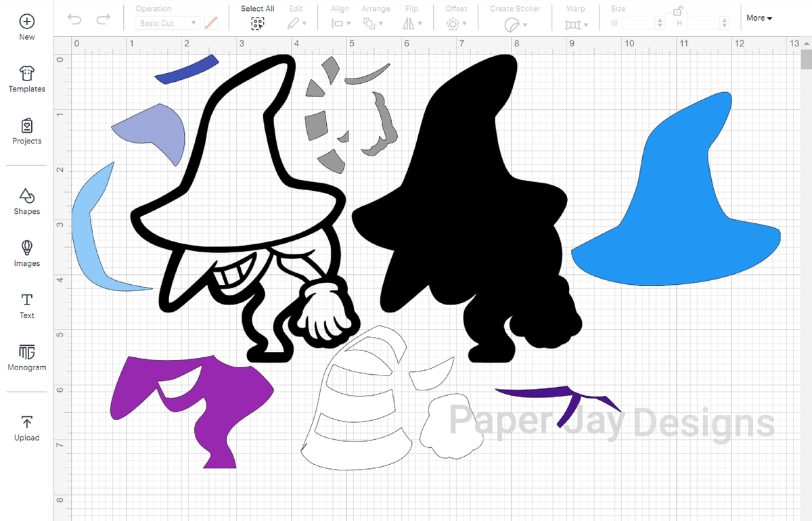
Task: Toggle the size aspect ratio lock
Action: point(677,11)
